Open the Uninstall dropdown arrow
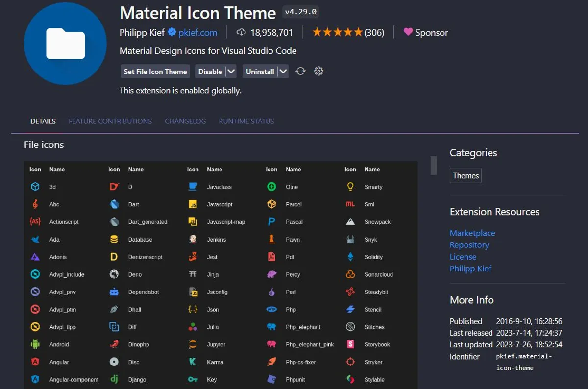 click(x=283, y=72)
